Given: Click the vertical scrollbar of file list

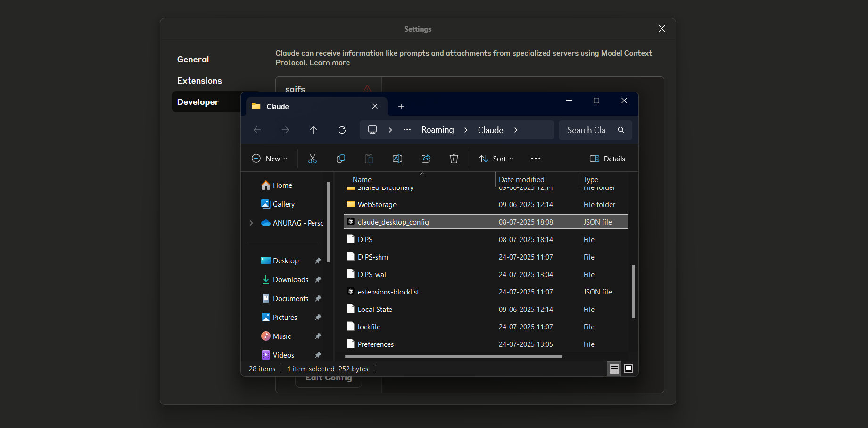Looking at the screenshot, I should [x=634, y=291].
